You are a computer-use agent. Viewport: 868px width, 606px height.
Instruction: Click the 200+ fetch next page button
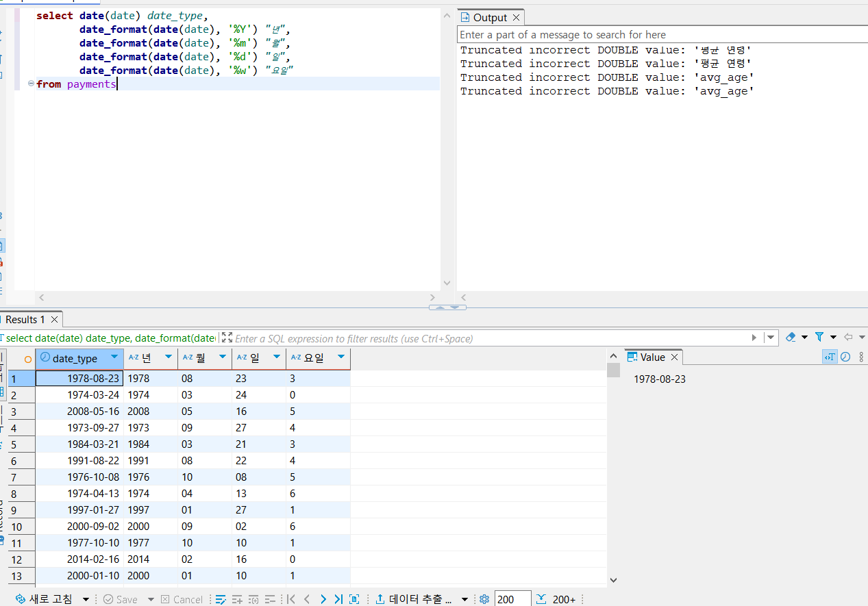[x=556, y=599]
